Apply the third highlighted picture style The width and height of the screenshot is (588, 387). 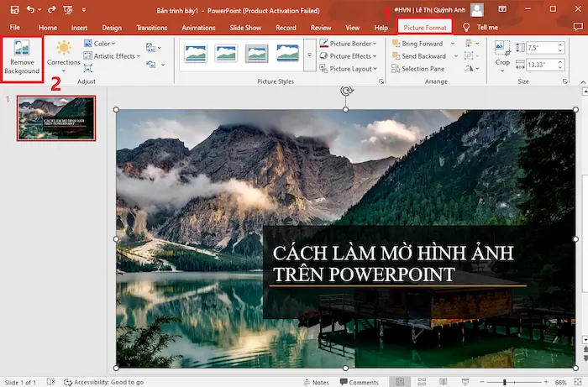pyautogui.click(x=257, y=53)
